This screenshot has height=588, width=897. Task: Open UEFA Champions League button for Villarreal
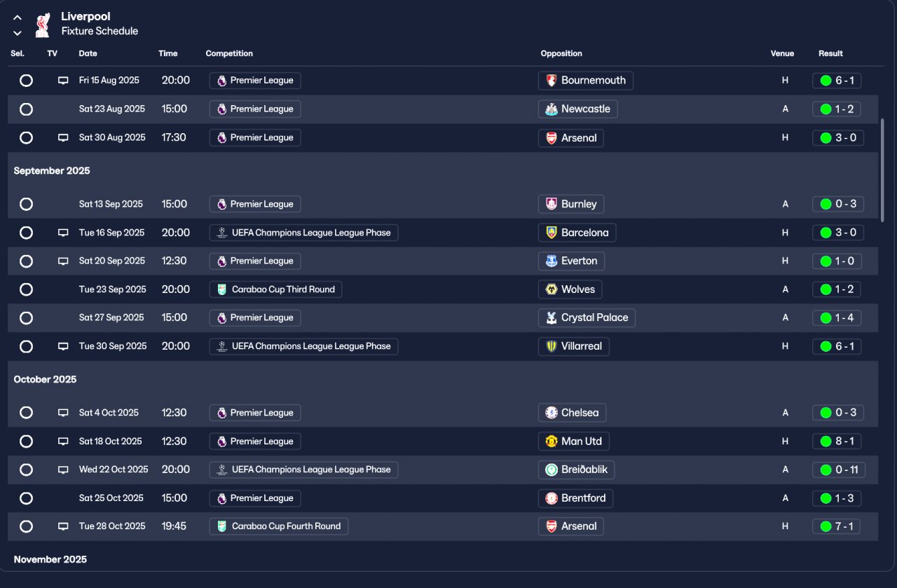click(303, 346)
